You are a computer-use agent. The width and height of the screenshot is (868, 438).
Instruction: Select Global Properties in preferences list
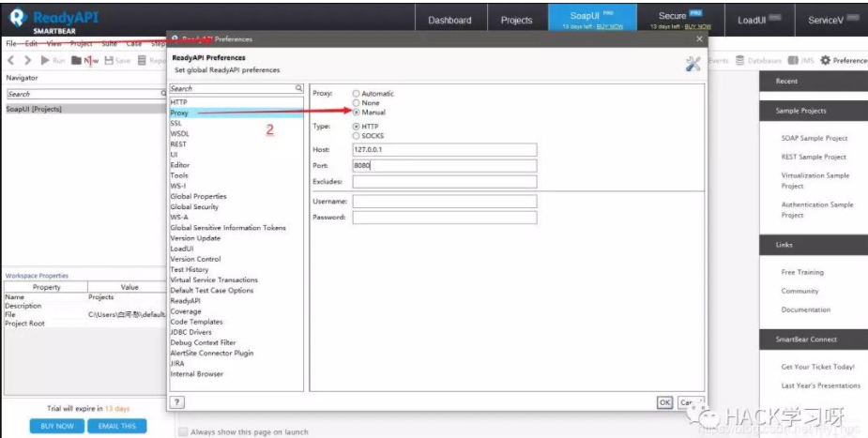(236, 196)
